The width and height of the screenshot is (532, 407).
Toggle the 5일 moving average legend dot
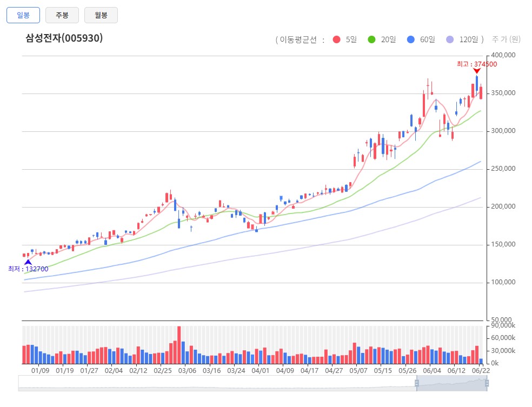click(337, 39)
